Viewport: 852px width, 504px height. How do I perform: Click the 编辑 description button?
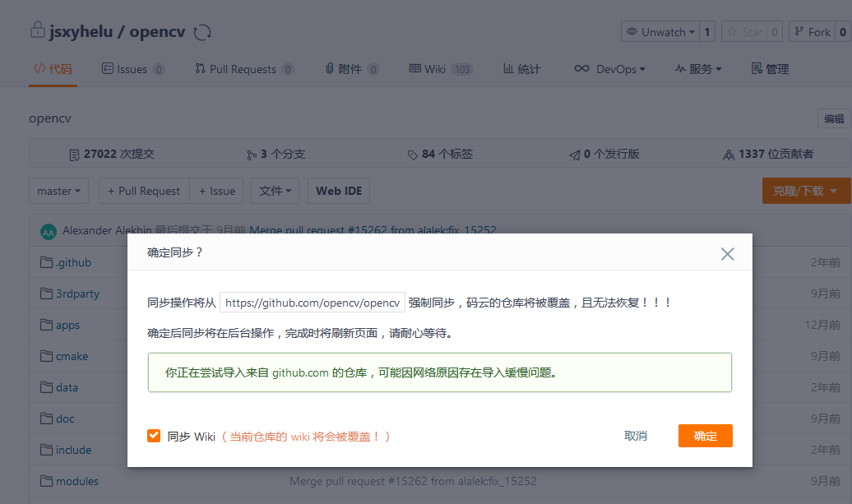point(834,119)
